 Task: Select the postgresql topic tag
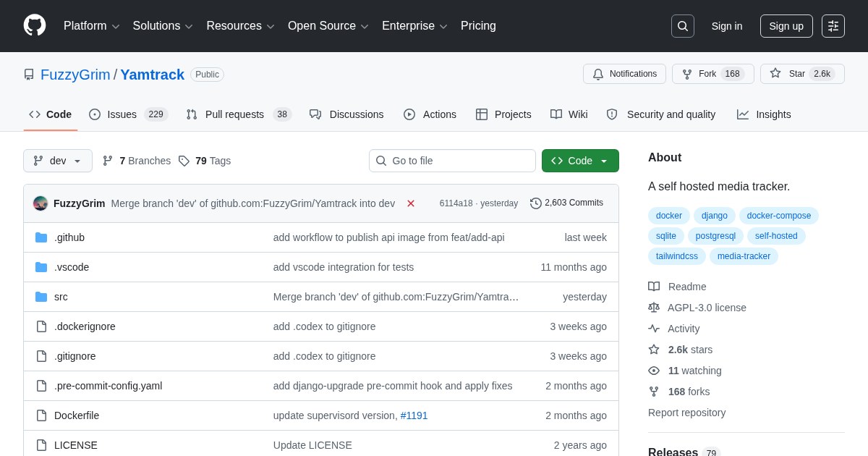click(715, 236)
